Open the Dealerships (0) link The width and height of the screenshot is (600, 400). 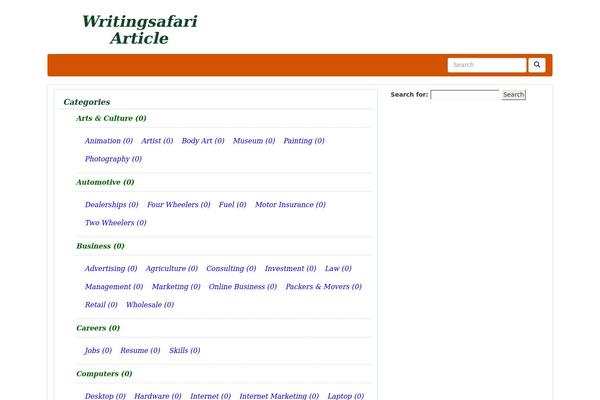click(111, 205)
